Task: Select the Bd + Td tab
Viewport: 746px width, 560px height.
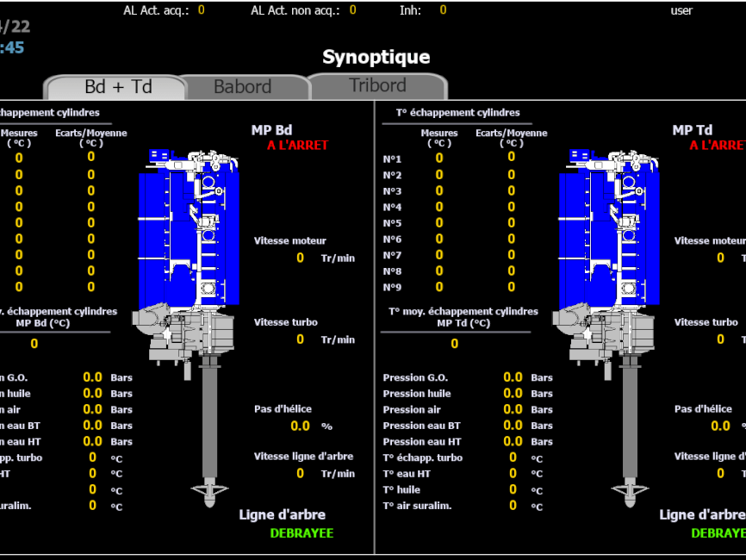Action: coord(118,87)
